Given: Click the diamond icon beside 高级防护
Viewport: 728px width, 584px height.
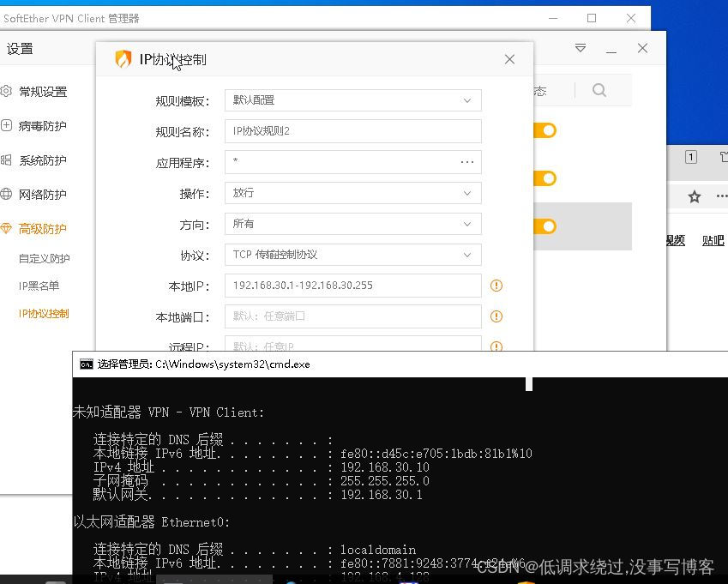Looking at the screenshot, I should pos(6,228).
